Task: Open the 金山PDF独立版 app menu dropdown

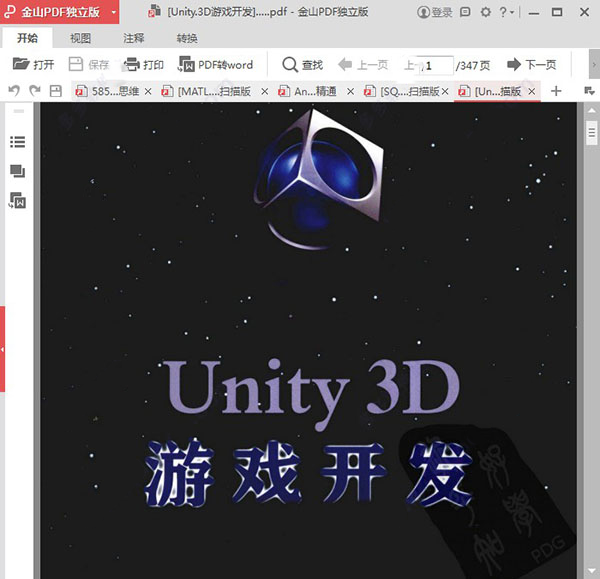Action: pos(113,12)
